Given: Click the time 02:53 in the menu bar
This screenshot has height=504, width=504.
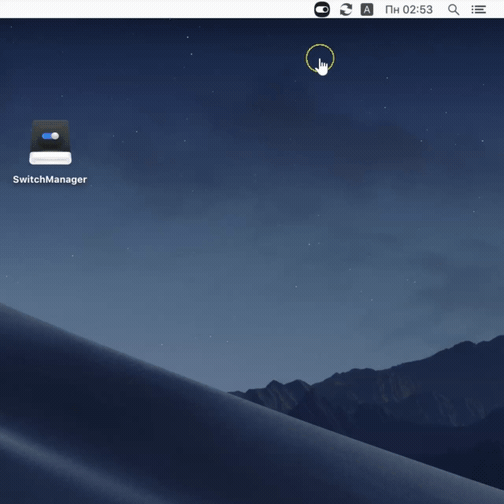Looking at the screenshot, I should coord(418,9).
